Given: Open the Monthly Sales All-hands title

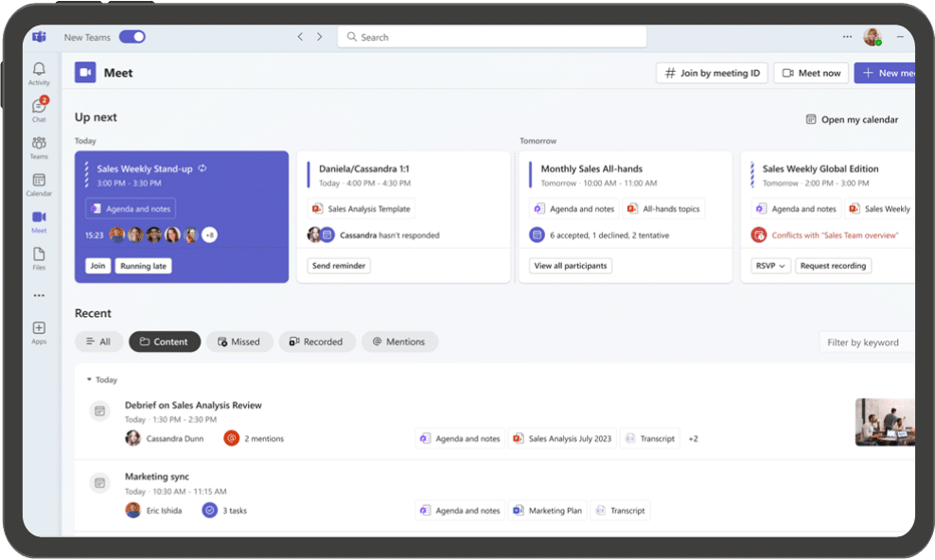Looking at the screenshot, I should tap(591, 169).
